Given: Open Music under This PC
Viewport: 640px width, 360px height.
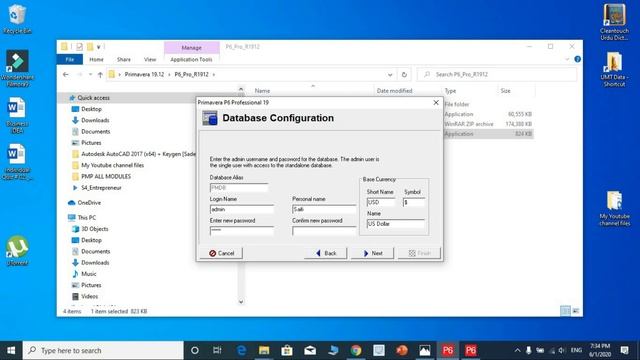Looking at the screenshot, I should [x=88, y=274].
